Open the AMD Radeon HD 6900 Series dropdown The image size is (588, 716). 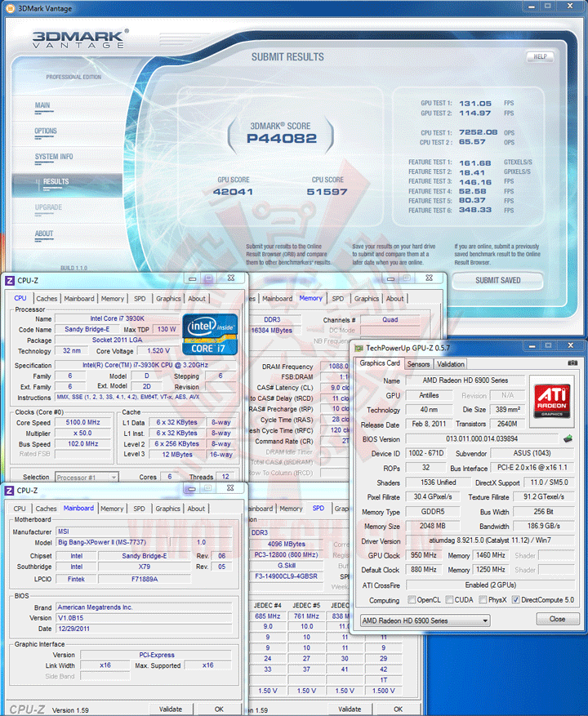pos(425,620)
